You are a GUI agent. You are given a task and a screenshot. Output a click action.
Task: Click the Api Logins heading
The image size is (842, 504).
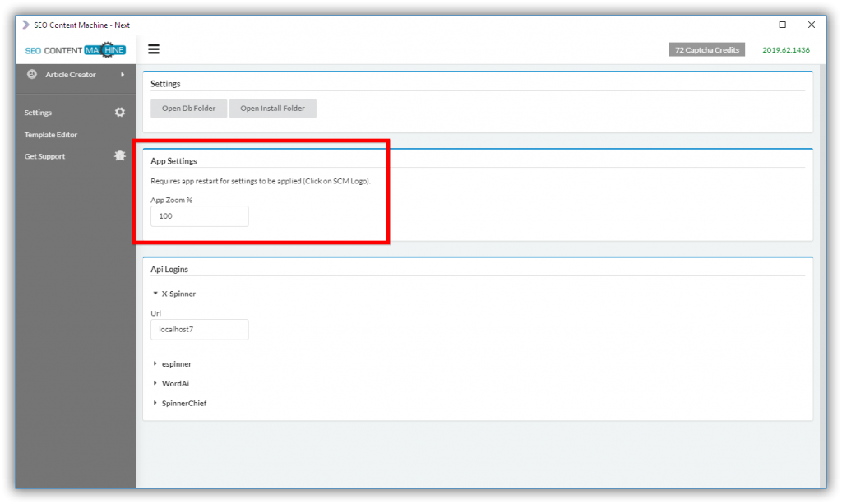(169, 269)
